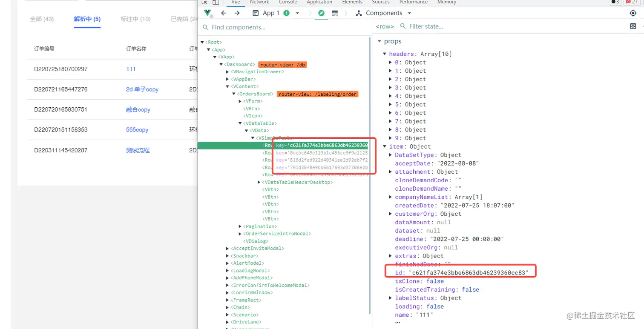Expand the DataSetType Object property
644x329 pixels.
coord(391,155)
